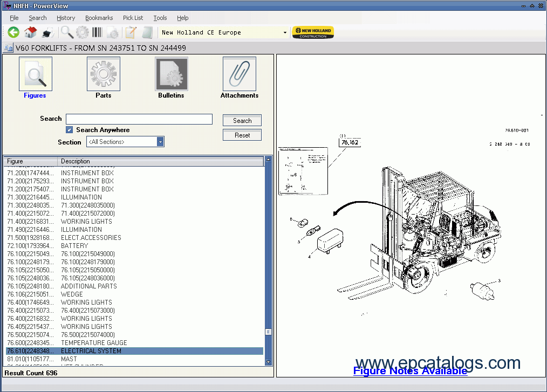Open the Bookmarks menu
The width and height of the screenshot is (547, 392).
[99, 18]
